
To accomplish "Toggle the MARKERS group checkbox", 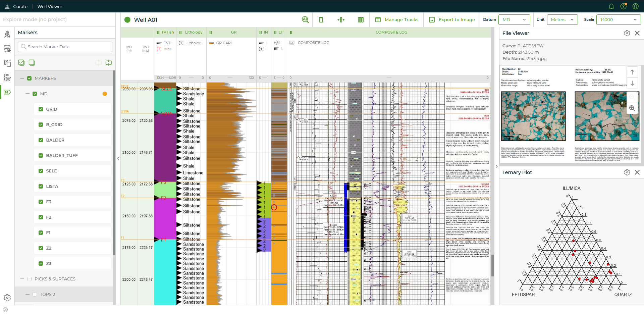I will click(30, 78).
